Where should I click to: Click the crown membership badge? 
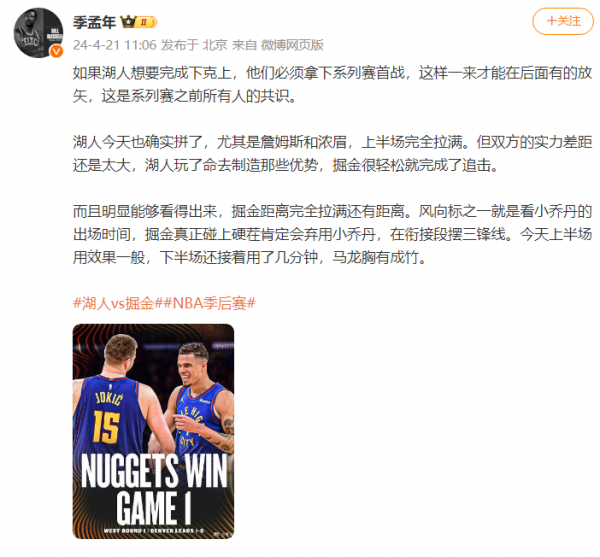tap(128, 22)
